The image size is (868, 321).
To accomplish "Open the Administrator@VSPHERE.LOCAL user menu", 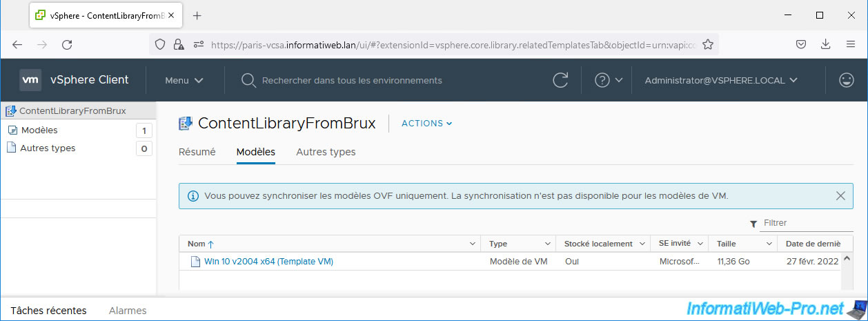I will click(x=721, y=80).
